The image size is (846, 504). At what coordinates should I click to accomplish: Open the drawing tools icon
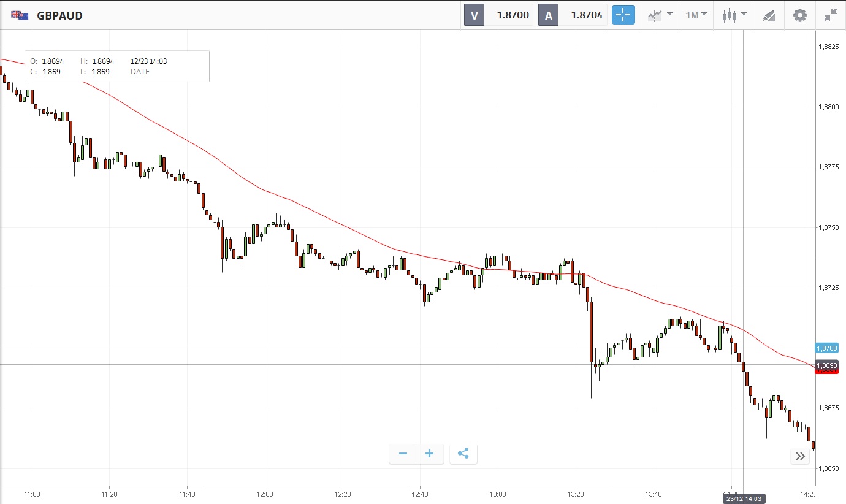pyautogui.click(x=769, y=15)
